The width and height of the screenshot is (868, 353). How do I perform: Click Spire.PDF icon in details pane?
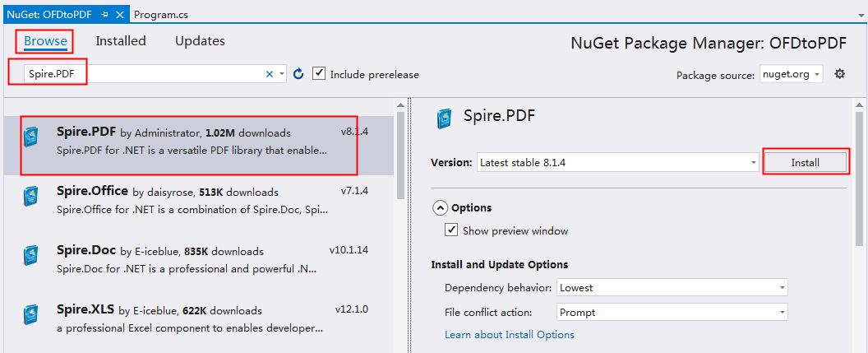click(x=445, y=118)
